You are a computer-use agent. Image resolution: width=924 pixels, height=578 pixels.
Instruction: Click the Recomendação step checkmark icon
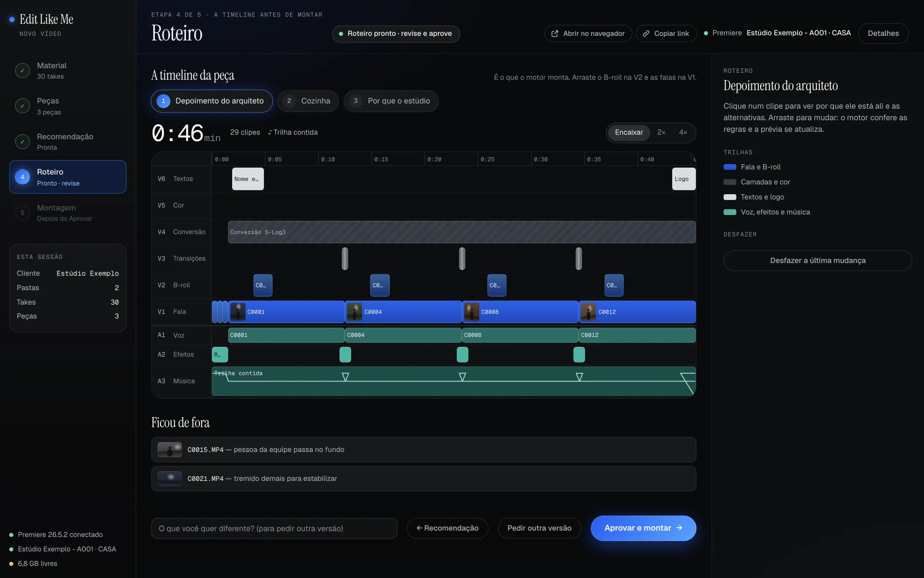(22, 141)
